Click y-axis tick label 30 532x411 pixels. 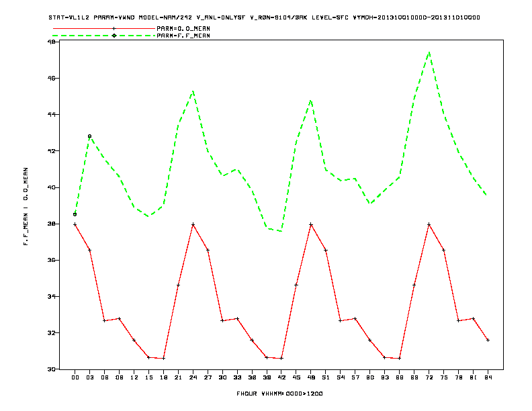tap(51, 369)
